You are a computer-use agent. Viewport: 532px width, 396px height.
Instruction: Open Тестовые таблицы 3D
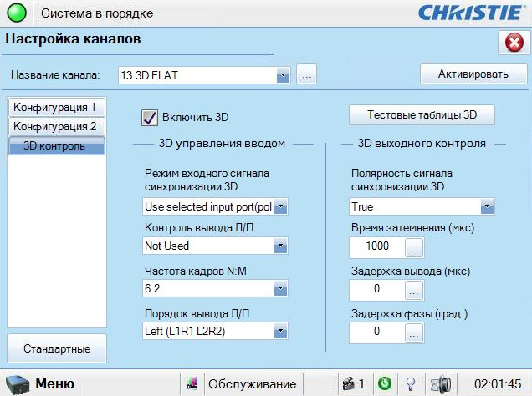point(422,114)
